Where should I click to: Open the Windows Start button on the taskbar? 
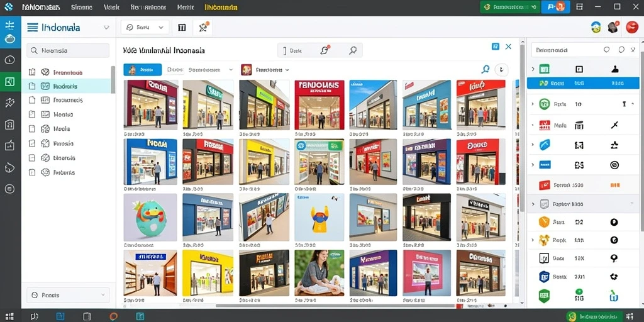(x=9, y=316)
